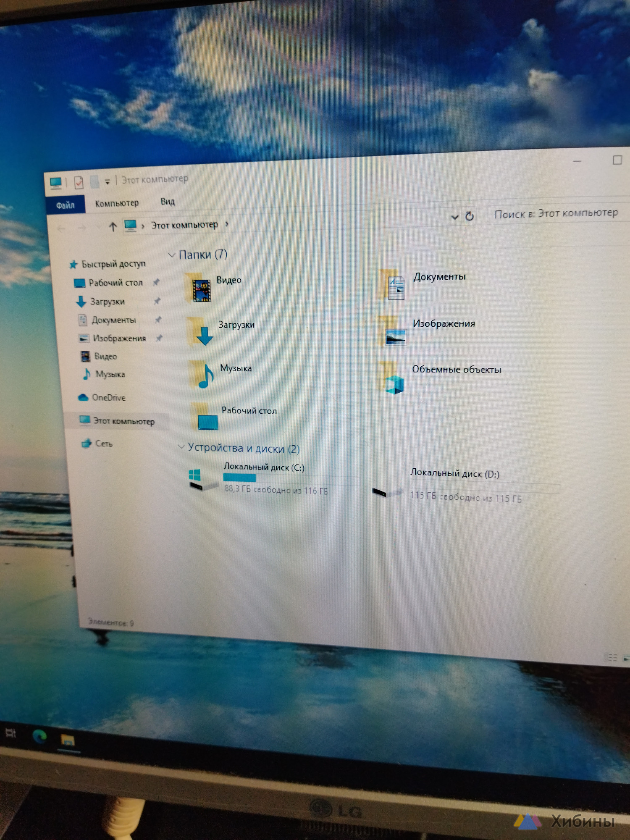Click the back arrow navigation icon
This screenshot has width=630, height=840.
pyautogui.click(x=62, y=229)
